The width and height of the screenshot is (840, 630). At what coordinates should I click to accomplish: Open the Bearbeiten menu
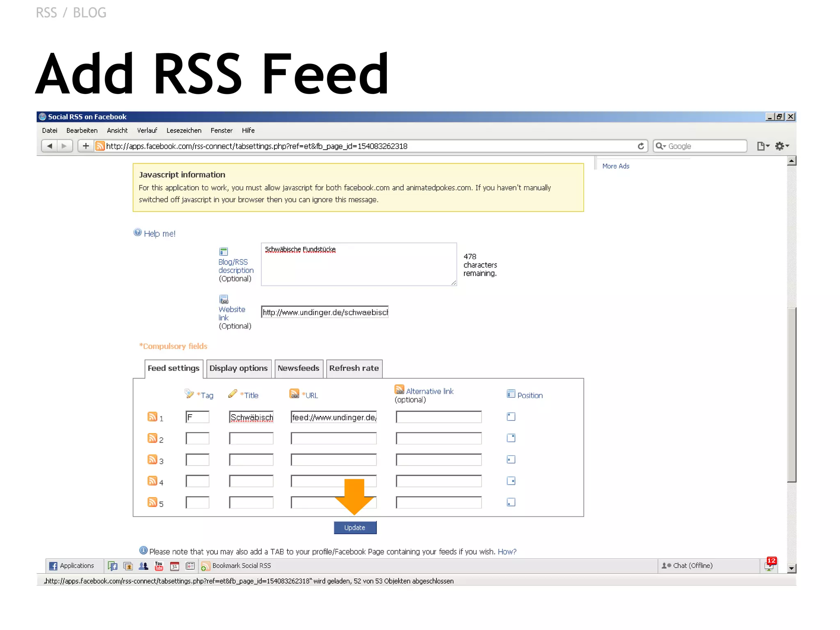[x=82, y=130]
